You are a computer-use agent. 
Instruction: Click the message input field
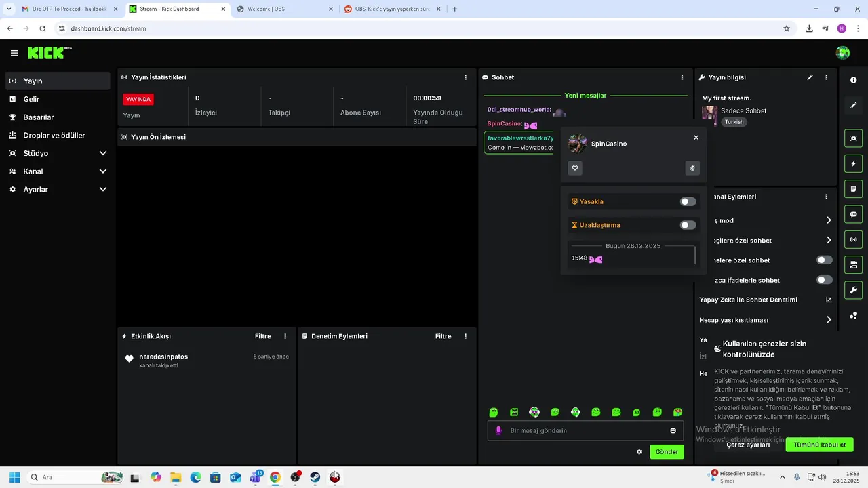586,430
